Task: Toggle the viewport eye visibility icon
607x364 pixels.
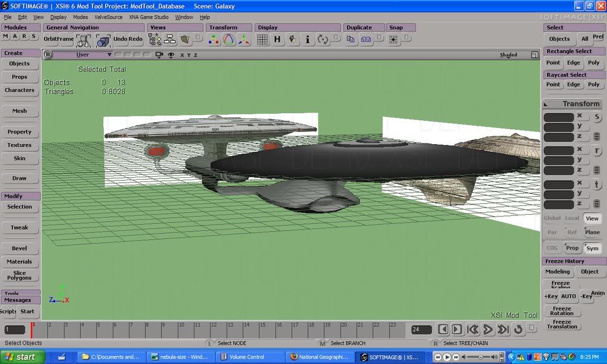Action: tap(171, 55)
